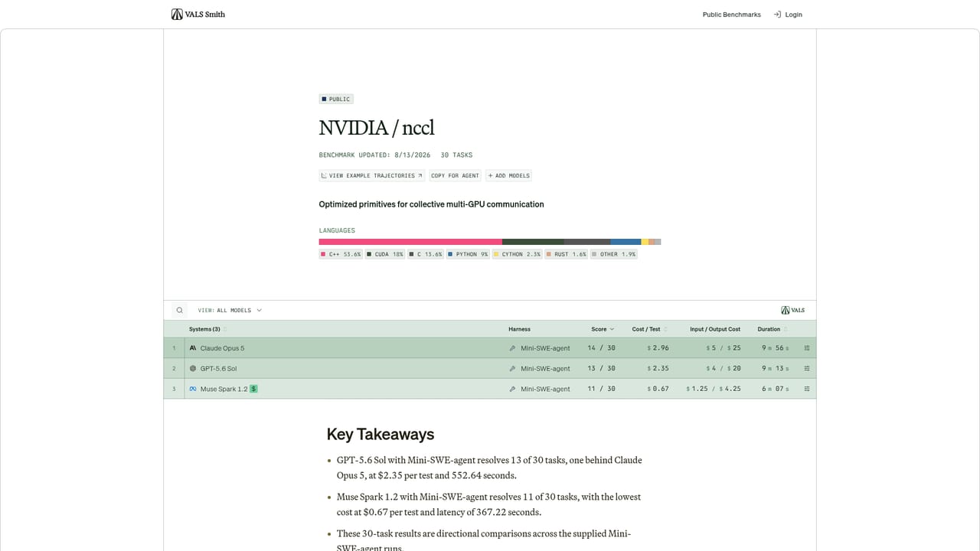Viewport: 980px width, 551px height.
Task: Sort table by Duration column
Action: (x=769, y=329)
